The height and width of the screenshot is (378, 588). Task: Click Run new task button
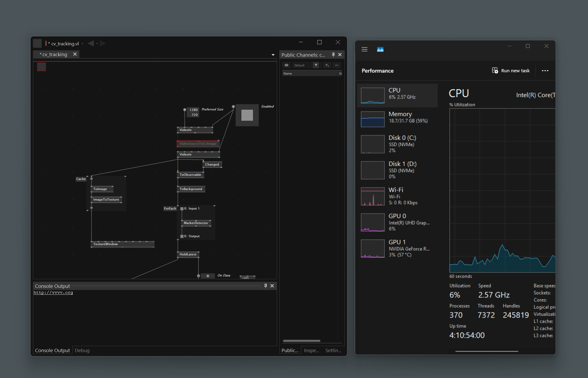(x=511, y=71)
